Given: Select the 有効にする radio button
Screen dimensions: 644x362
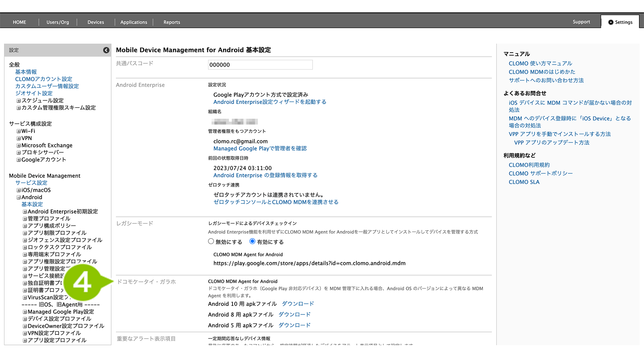Looking at the screenshot, I should pos(252,241).
